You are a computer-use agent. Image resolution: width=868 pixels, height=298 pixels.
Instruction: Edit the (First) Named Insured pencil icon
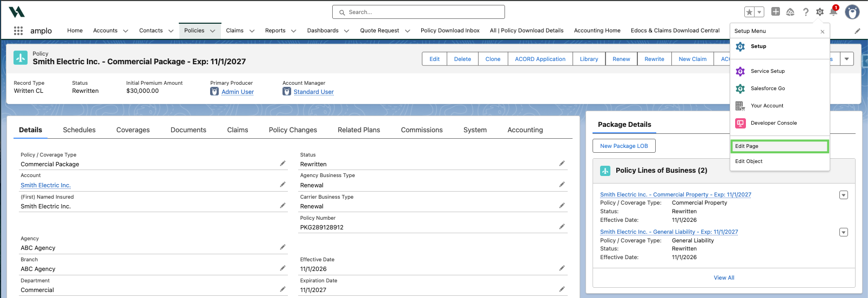tap(282, 205)
